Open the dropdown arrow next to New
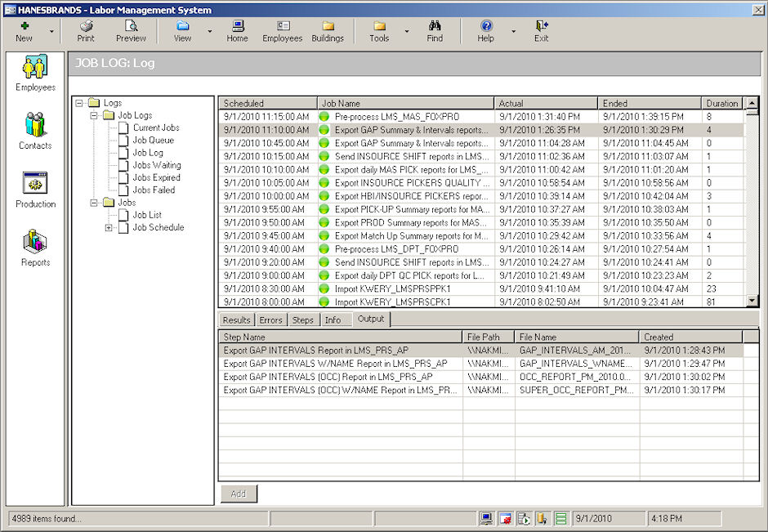Image resolution: width=768 pixels, height=532 pixels. pyautogui.click(x=51, y=32)
